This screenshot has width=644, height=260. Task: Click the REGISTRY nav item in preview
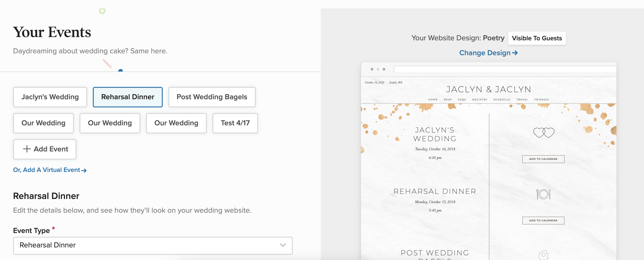coord(479,100)
